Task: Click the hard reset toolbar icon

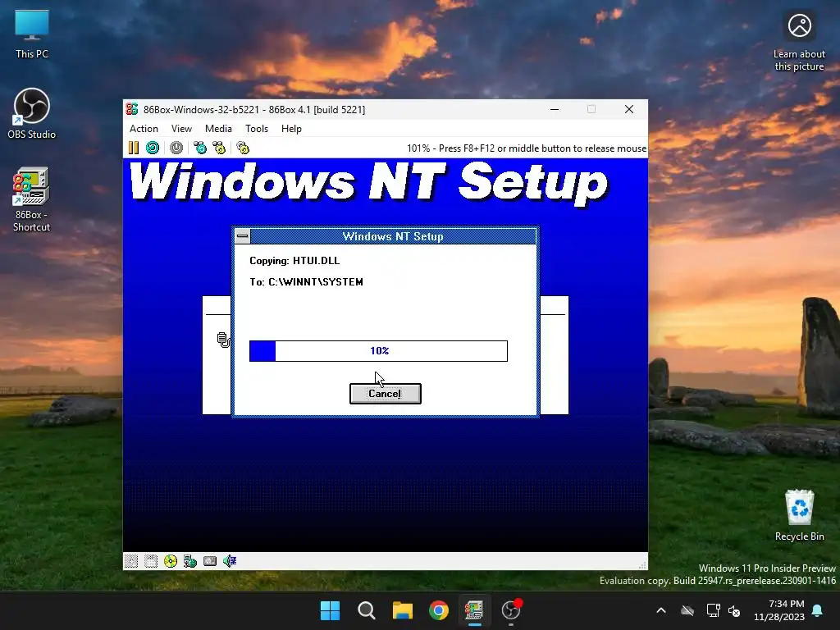Action: click(x=153, y=148)
